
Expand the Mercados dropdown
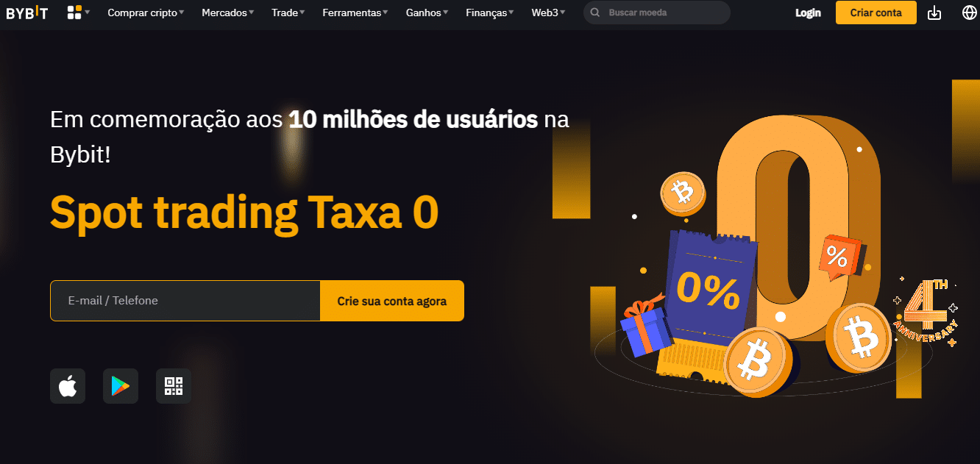[x=227, y=13]
